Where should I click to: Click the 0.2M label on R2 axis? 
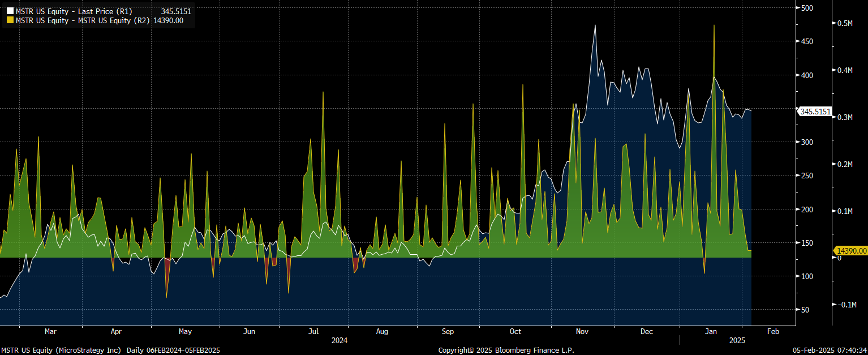tap(845, 164)
